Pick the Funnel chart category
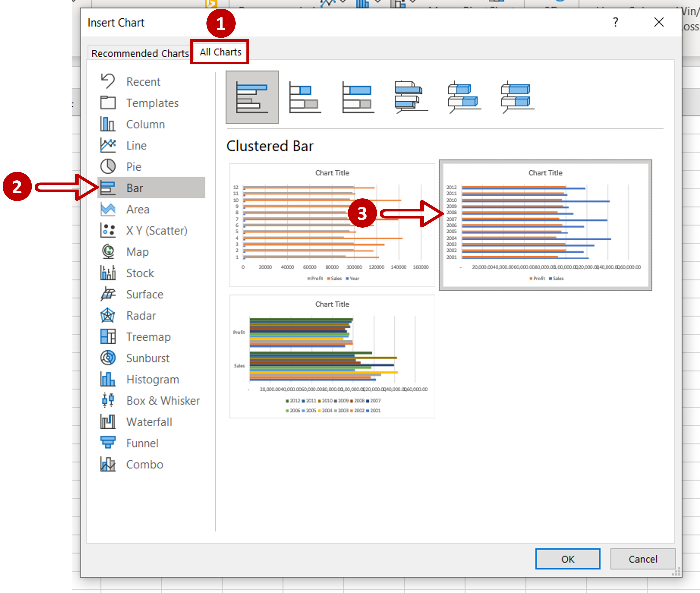Image resolution: width=700 pixels, height=593 pixels. (x=142, y=443)
